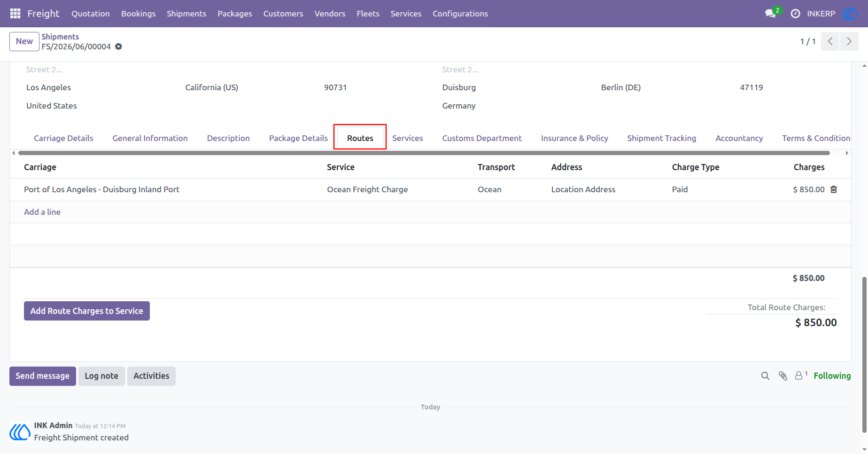
Task: Open the activities clock icon
Action: coord(795,14)
